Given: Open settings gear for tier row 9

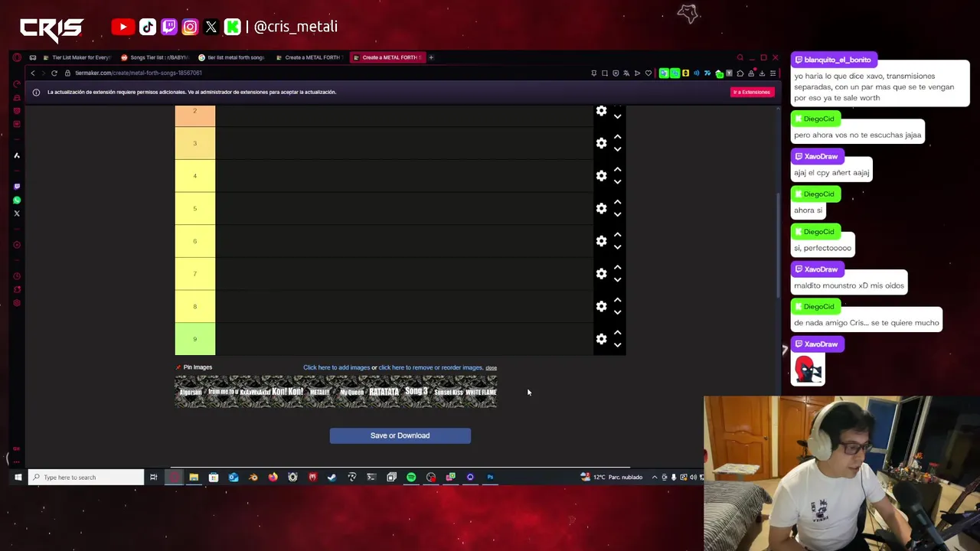Looking at the screenshot, I should click(602, 338).
